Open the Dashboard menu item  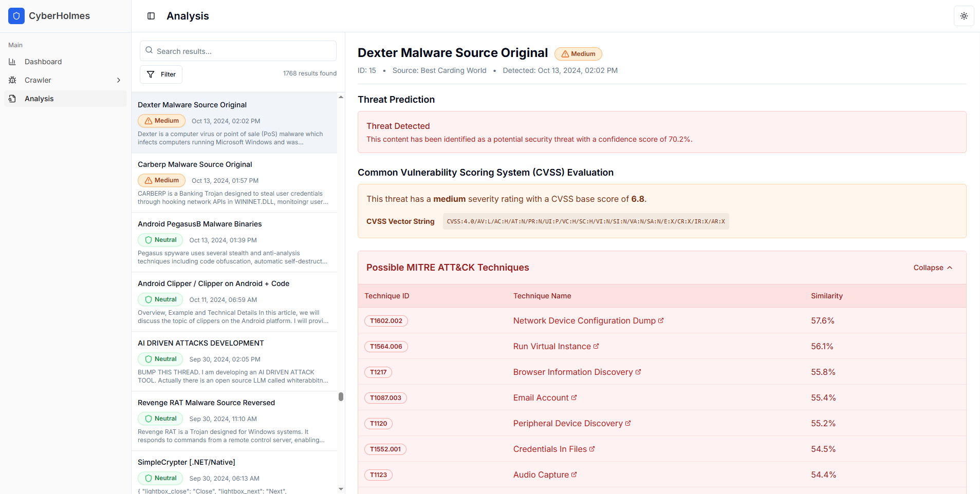coord(65,62)
